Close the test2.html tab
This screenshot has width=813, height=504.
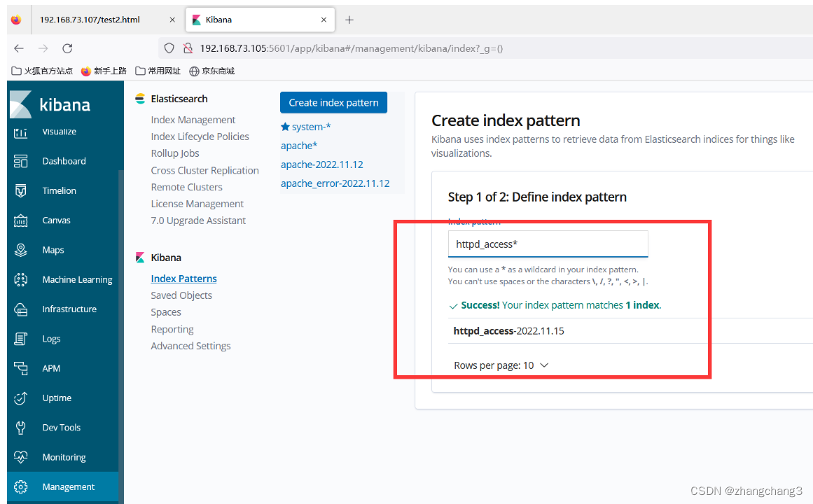click(x=172, y=20)
